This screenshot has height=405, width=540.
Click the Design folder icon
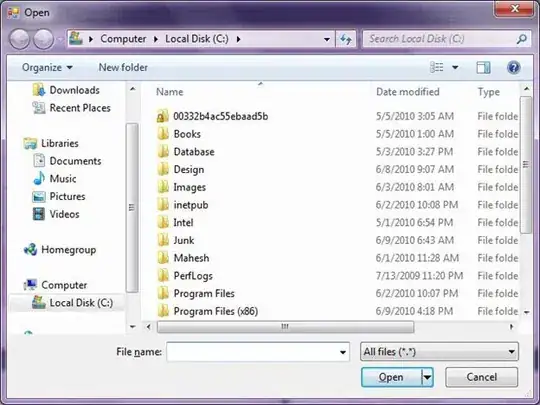(x=163, y=169)
